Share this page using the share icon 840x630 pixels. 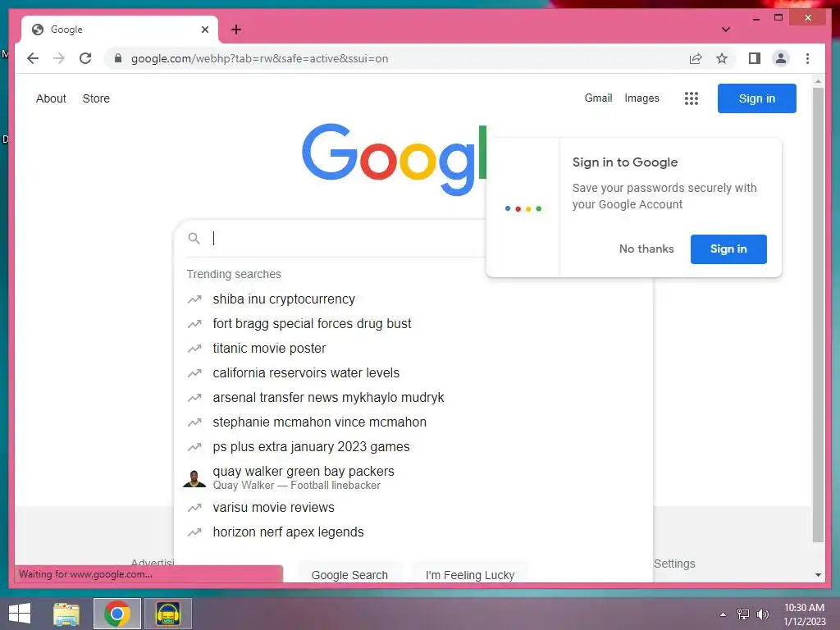click(x=696, y=58)
